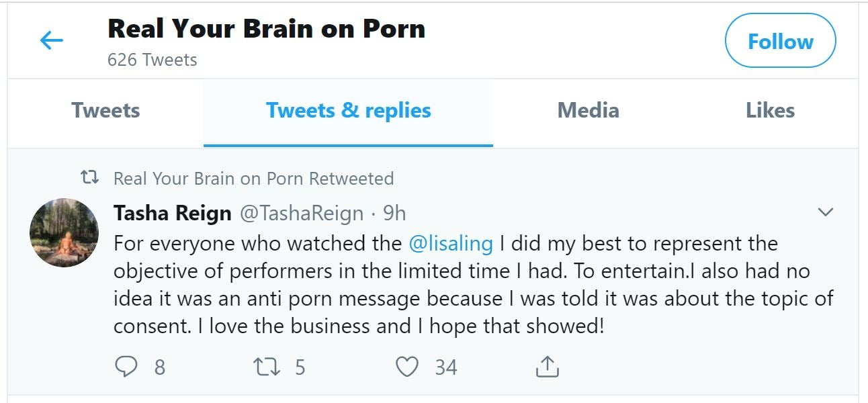Reply to the tweet via the speech bubble icon
The image size is (868, 403).
pos(126,367)
